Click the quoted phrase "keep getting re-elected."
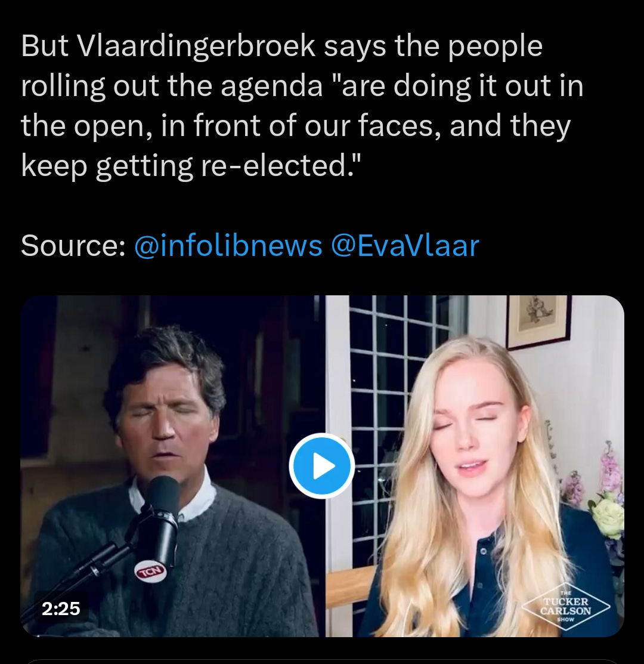This screenshot has height=664, width=644. [x=190, y=166]
